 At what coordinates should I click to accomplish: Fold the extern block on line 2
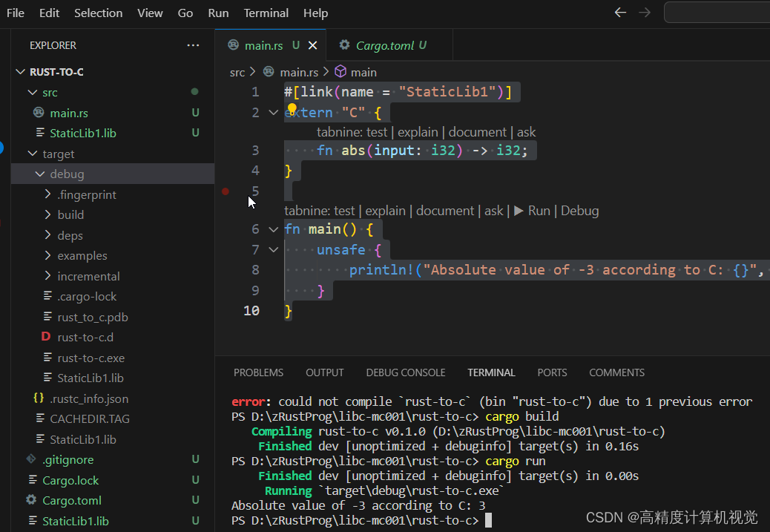click(x=274, y=113)
